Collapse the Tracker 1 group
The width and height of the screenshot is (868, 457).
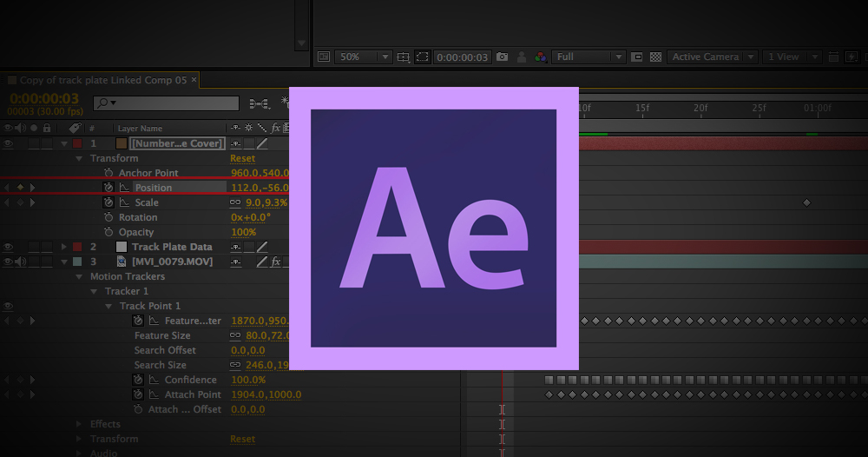click(x=94, y=291)
